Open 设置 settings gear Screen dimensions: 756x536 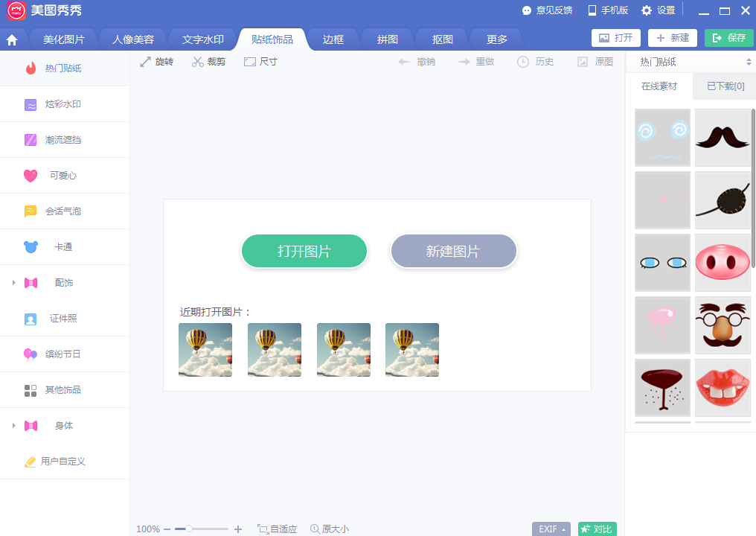click(x=658, y=10)
